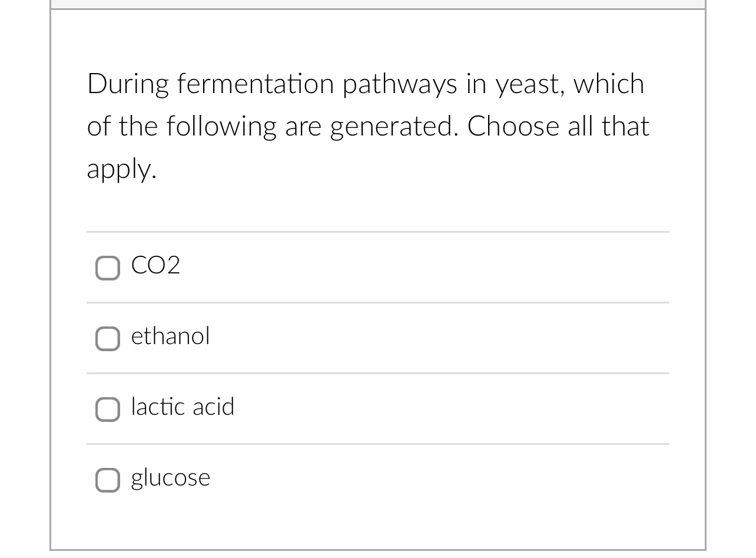Click the glucose answer label text
Image resolution: width=756 pixels, height=558 pixels.
170,478
